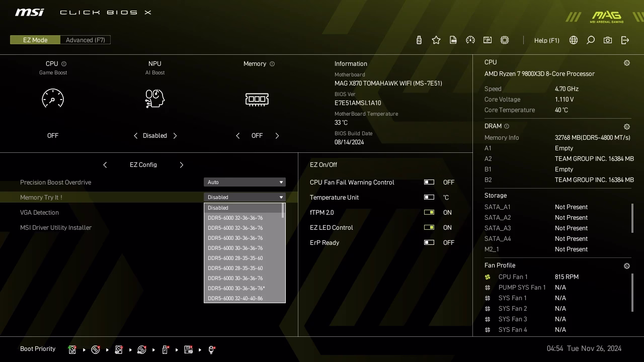Click the PUMP SYS Fan 1 fan icon
644x362 pixels.
(x=488, y=288)
